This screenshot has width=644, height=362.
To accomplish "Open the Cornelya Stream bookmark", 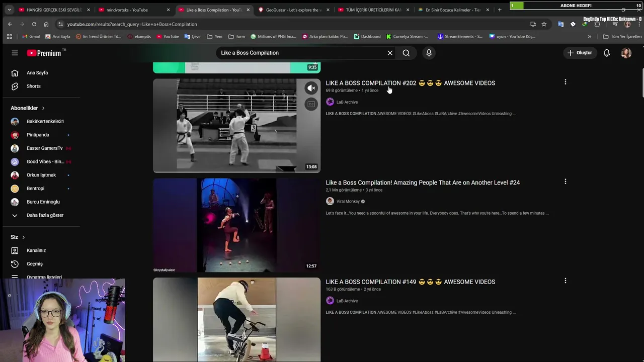I will (408, 36).
